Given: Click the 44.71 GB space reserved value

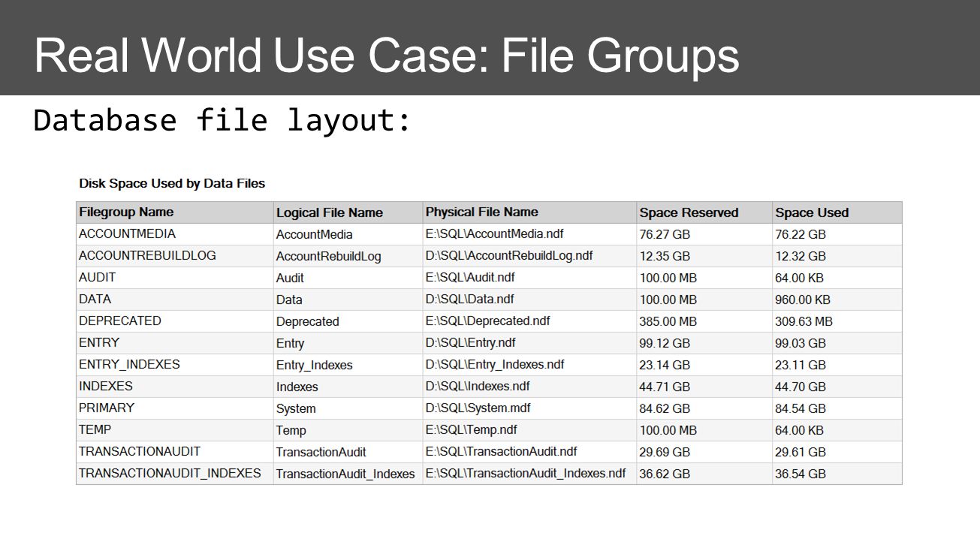Looking at the screenshot, I should 665,387.
